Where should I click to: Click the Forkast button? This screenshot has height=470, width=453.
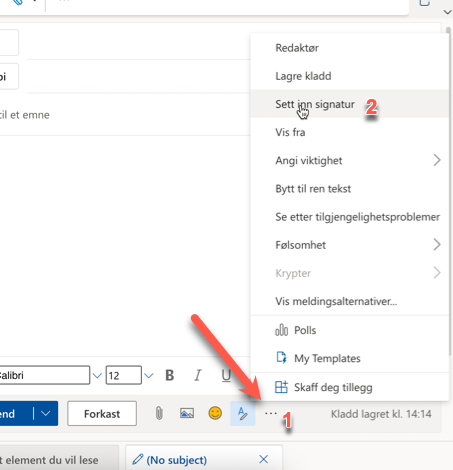click(x=102, y=414)
